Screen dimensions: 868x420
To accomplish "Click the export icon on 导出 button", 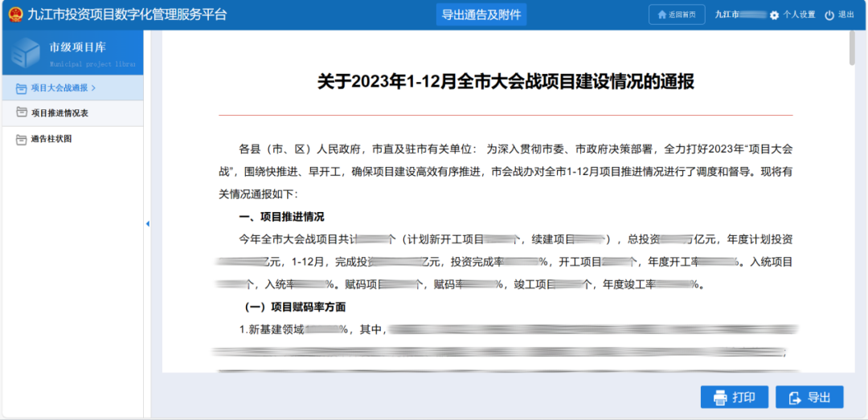I will pyautogui.click(x=795, y=398).
